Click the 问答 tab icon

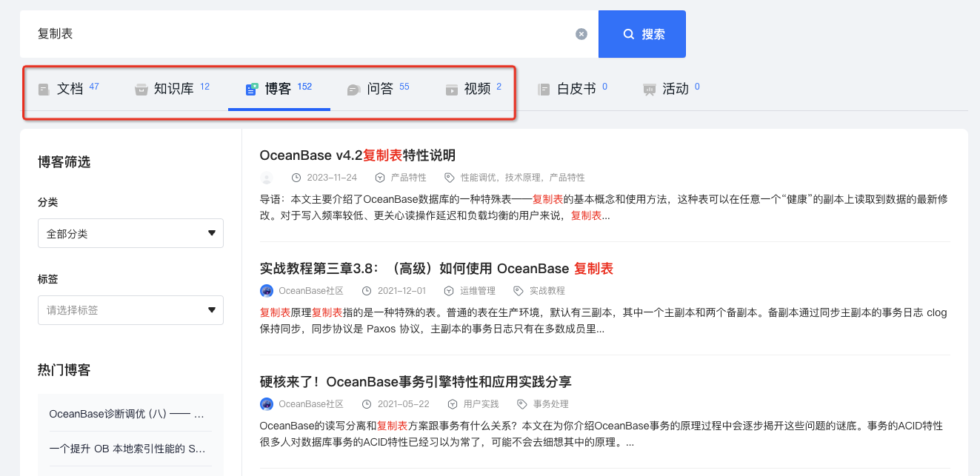tap(353, 90)
